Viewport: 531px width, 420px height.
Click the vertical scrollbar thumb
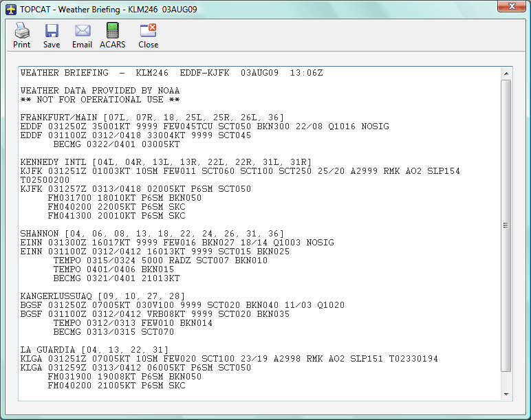506,225
